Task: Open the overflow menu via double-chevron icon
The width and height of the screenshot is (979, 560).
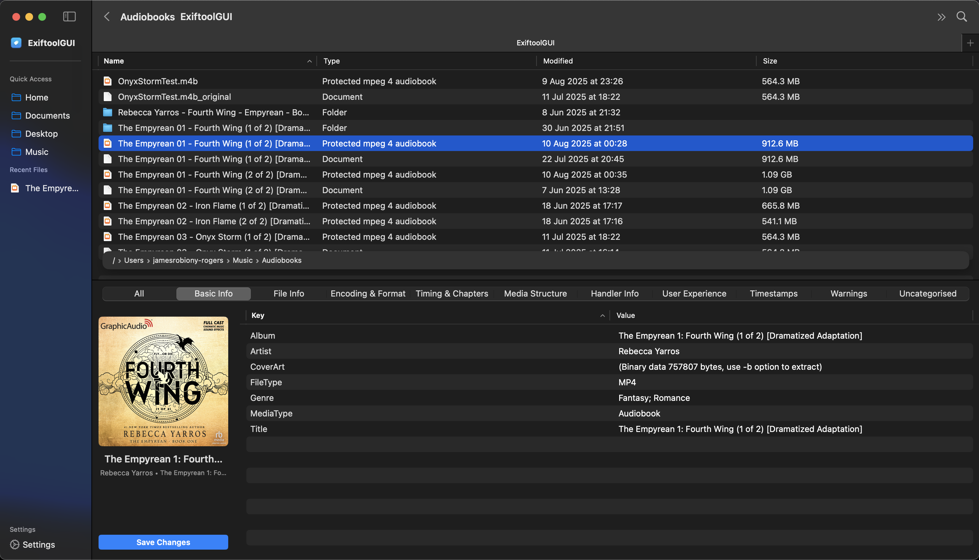Action: [941, 17]
